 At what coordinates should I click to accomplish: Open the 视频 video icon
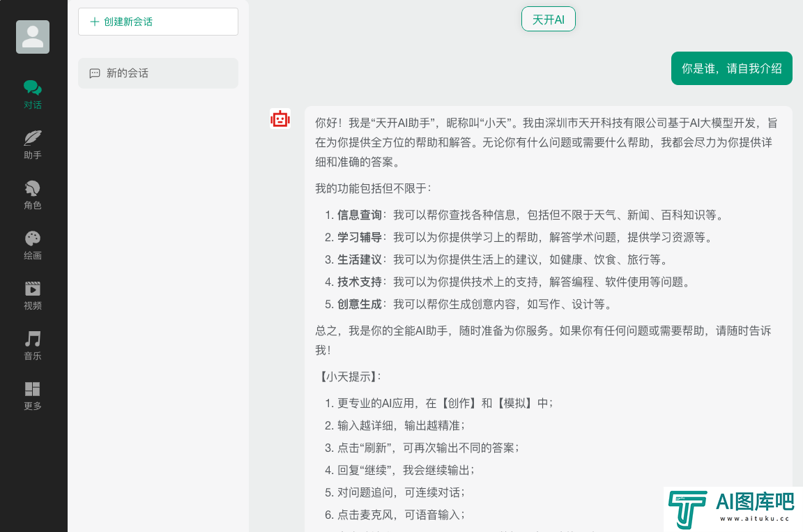coord(33,288)
